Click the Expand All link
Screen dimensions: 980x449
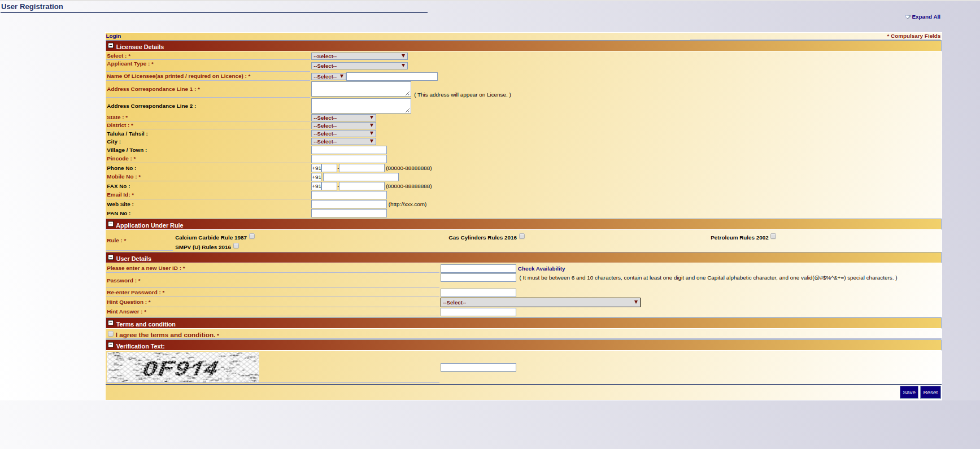[x=926, y=17]
